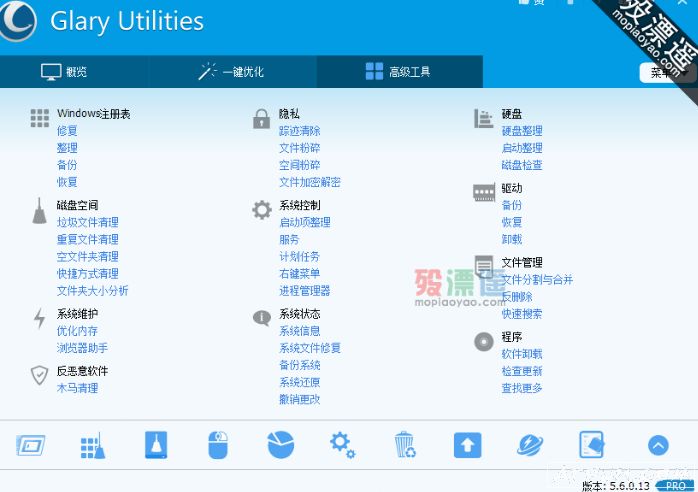Click the pie chart disk analysis icon
698x492 pixels.
pyautogui.click(x=280, y=444)
